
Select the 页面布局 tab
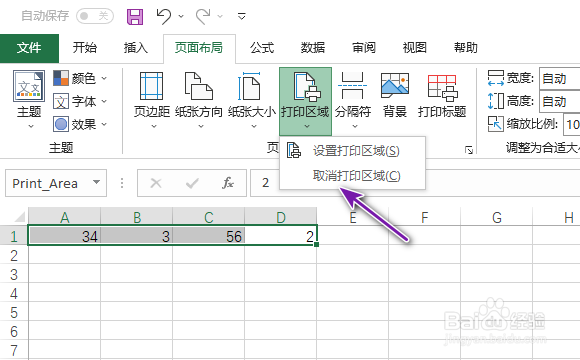[x=199, y=48]
